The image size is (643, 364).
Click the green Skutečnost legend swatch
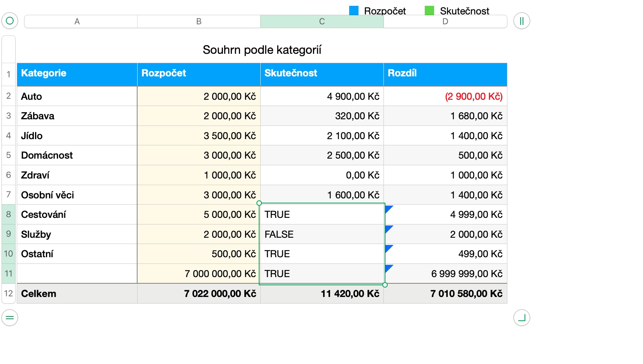coord(429,11)
